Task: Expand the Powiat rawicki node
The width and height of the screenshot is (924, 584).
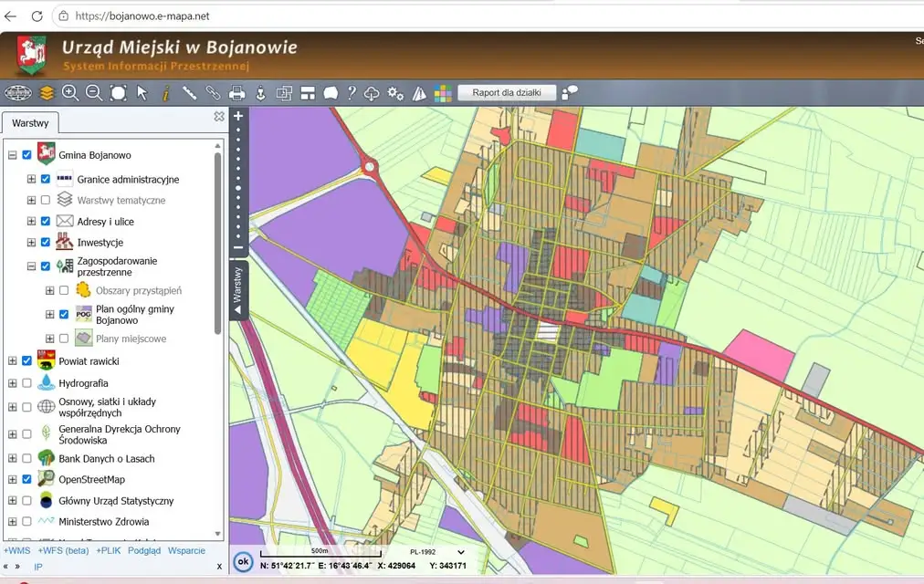Action: coord(13,360)
